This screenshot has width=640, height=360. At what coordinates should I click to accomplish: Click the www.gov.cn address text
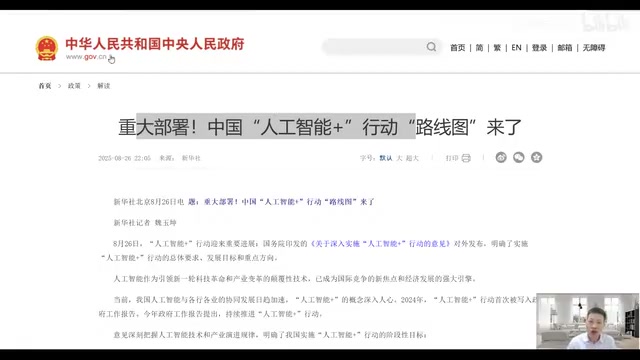tap(86, 57)
